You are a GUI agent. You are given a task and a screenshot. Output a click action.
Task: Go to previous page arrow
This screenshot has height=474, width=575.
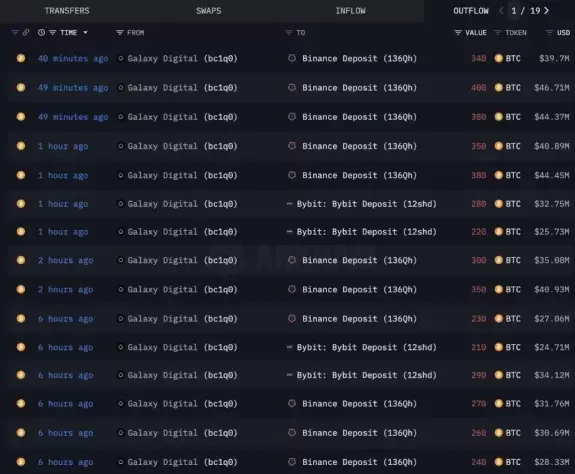(x=501, y=11)
